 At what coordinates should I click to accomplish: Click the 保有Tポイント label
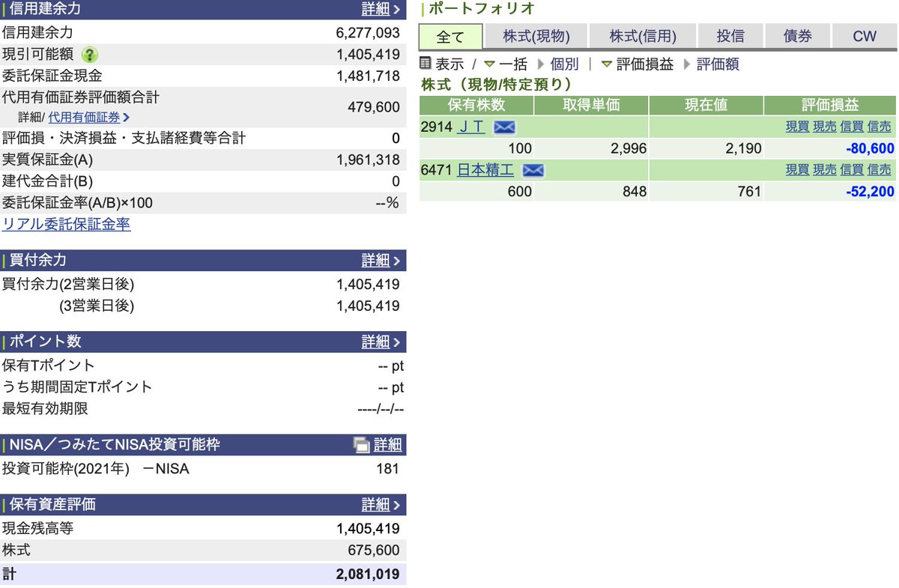[x=49, y=366]
